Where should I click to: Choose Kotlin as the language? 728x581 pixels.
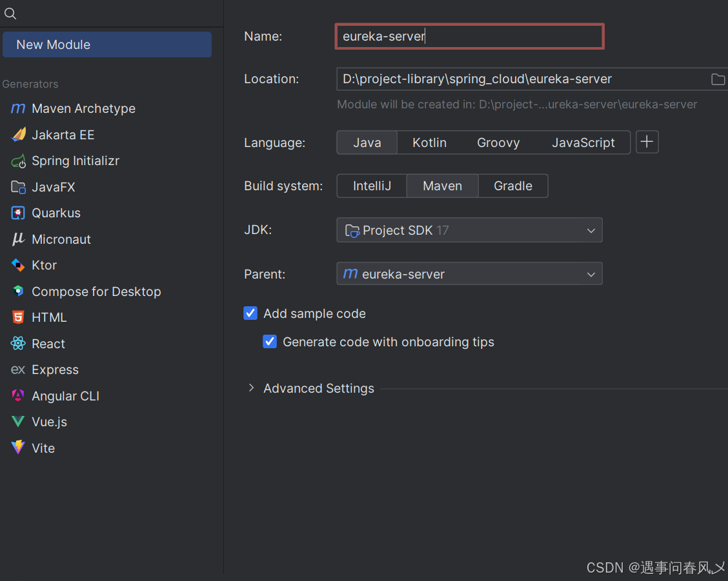click(x=429, y=143)
